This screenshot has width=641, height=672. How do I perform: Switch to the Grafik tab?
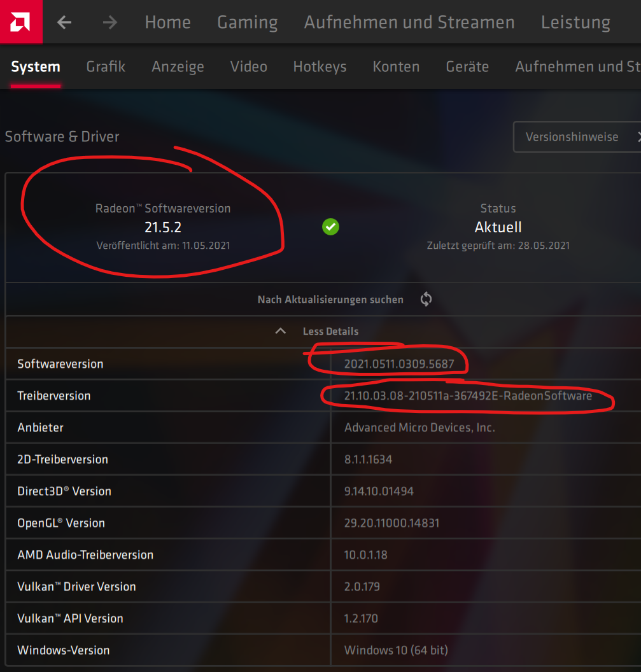click(x=106, y=67)
